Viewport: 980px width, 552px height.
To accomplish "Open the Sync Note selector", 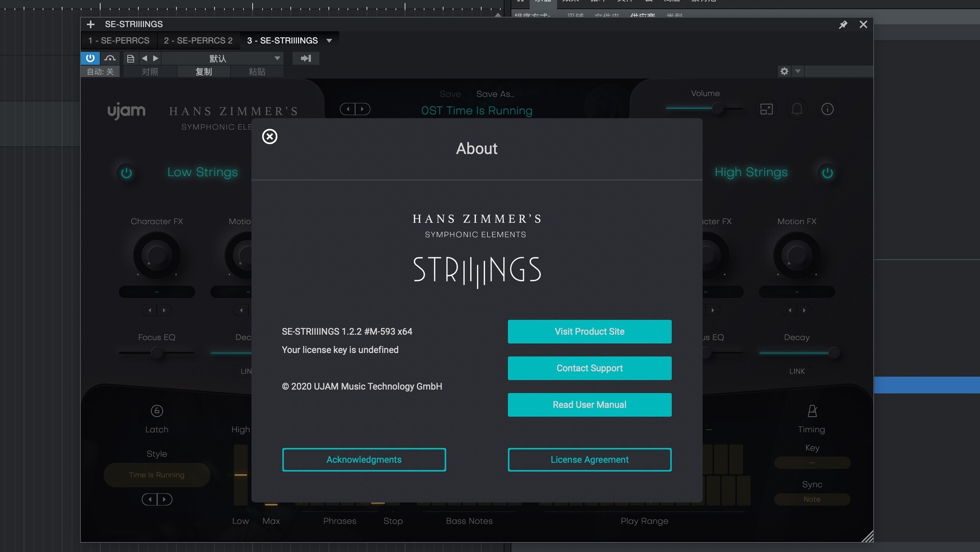I will coord(812,499).
